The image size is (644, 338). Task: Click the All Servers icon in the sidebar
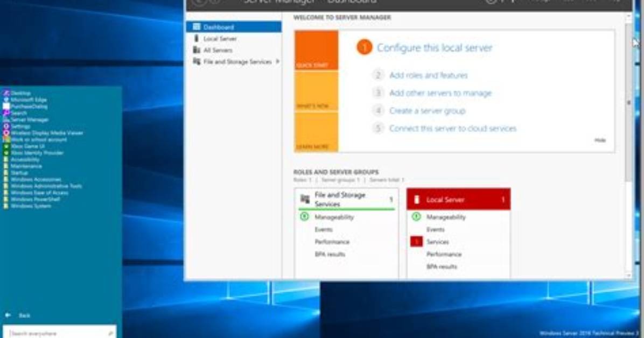[x=197, y=50]
